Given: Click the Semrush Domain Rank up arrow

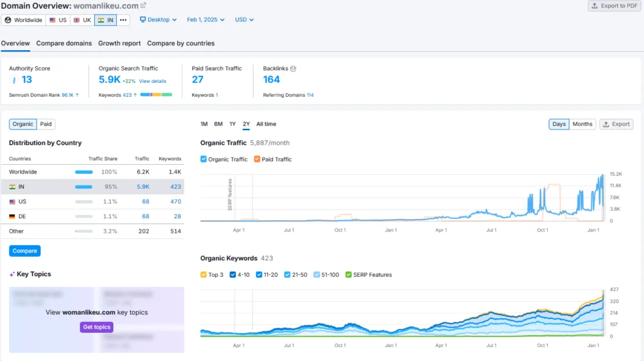Looking at the screenshot, I should [77, 95].
